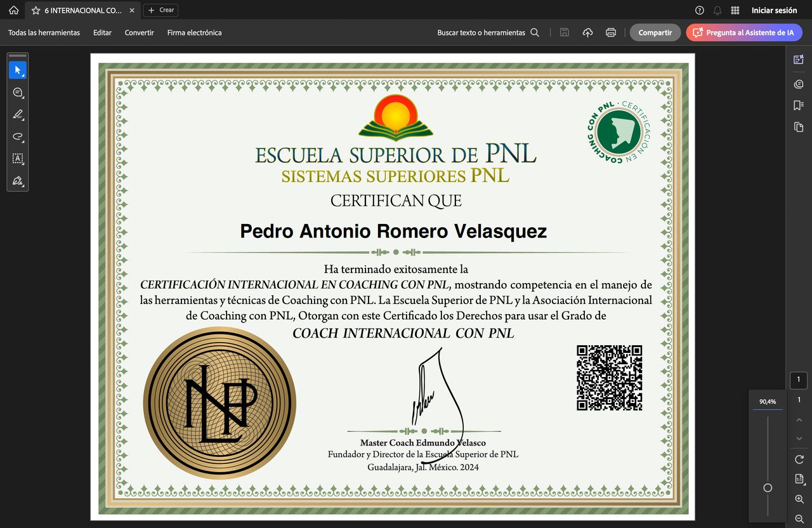Upload the file with the cloud icon
This screenshot has height=528, width=812.
tap(587, 32)
